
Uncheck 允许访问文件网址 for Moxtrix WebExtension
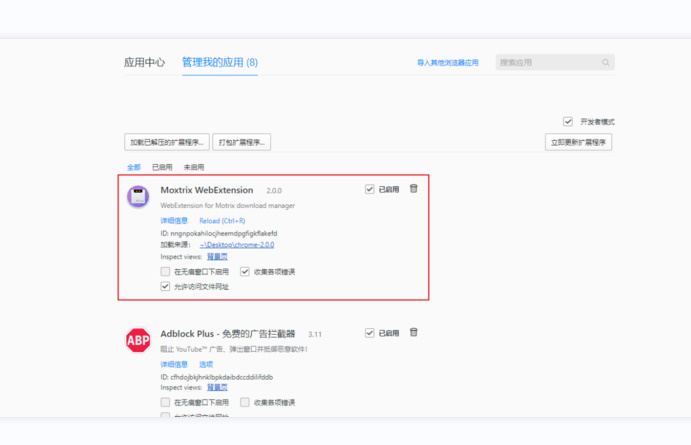pos(165,286)
